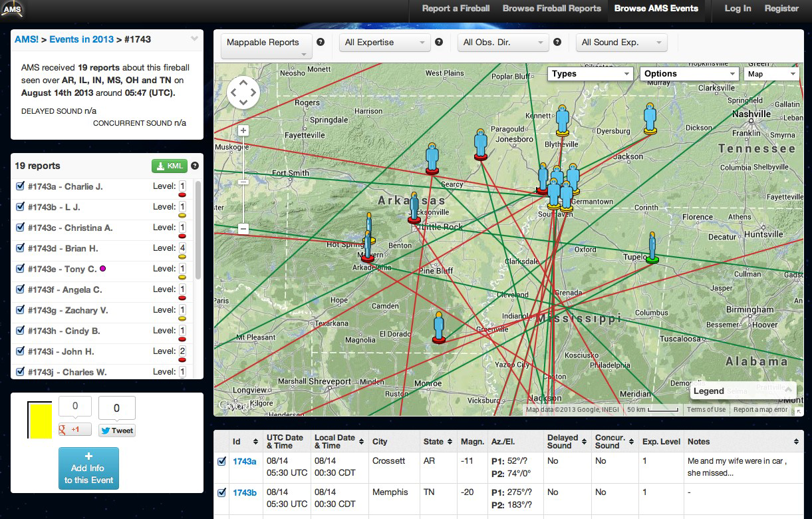Image resolution: width=812 pixels, height=519 pixels.
Task: Zoom in the map with plus button
Action: pos(243,131)
